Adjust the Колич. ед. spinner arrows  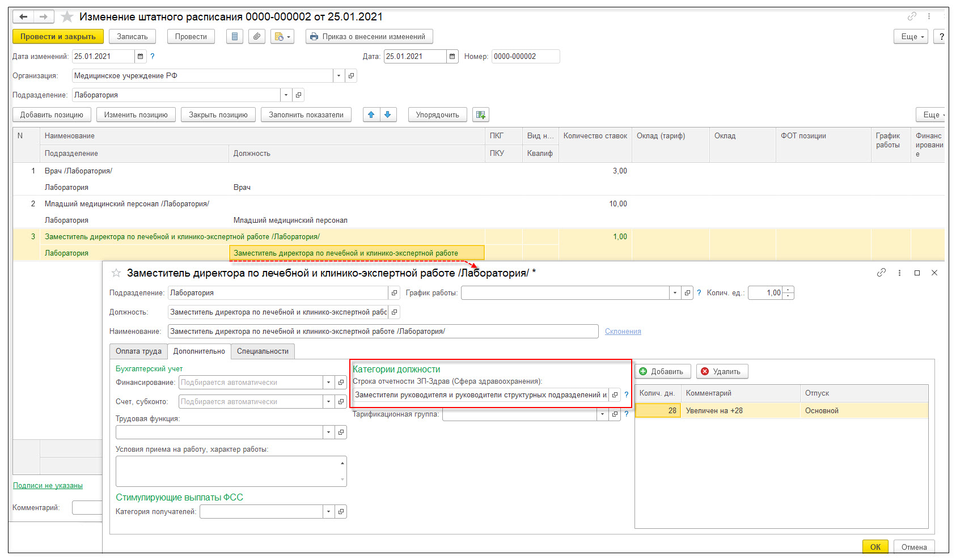788,292
